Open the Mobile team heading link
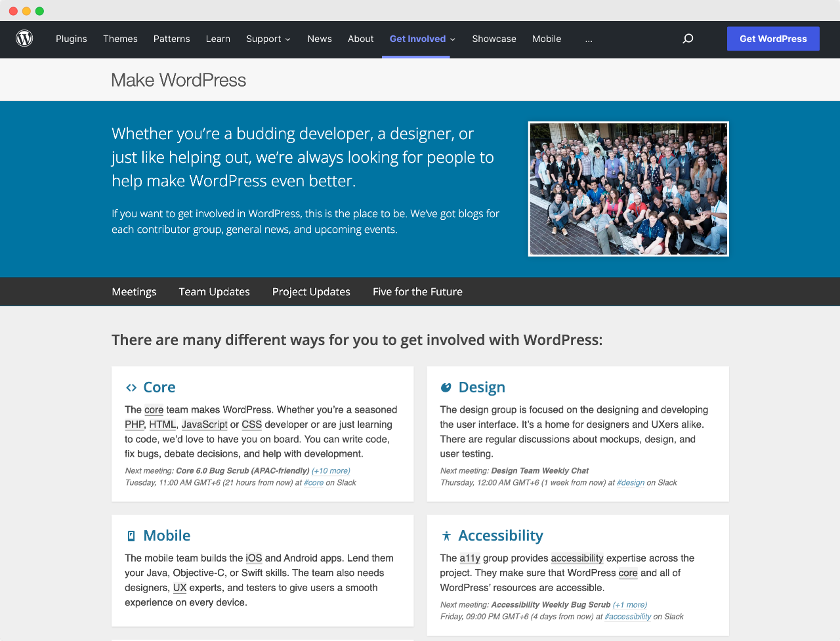This screenshot has width=840, height=641. coord(167,536)
